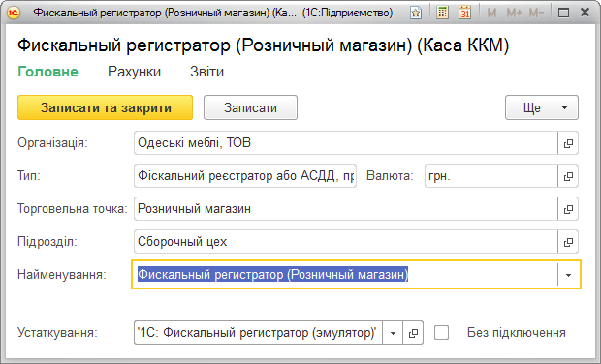
Task: Click the 1C application logo icon
Action: [x=13, y=13]
